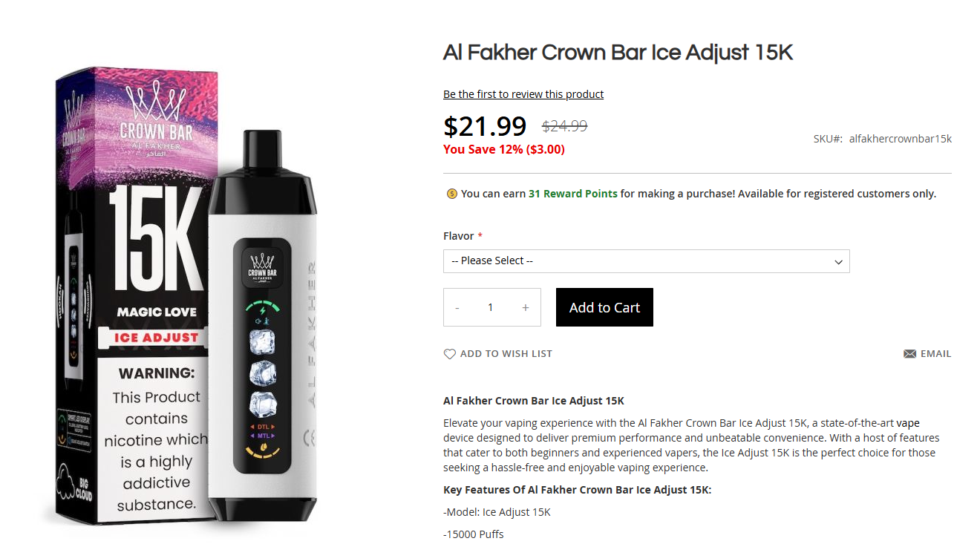
Task: Click the quantity input field
Action: click(x=491, y=308)
